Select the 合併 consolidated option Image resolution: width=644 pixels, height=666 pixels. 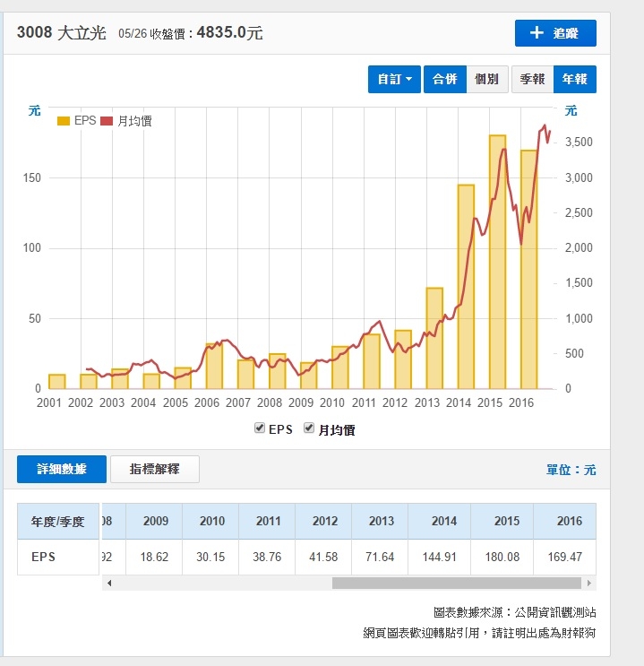click(x=445, y=79)
